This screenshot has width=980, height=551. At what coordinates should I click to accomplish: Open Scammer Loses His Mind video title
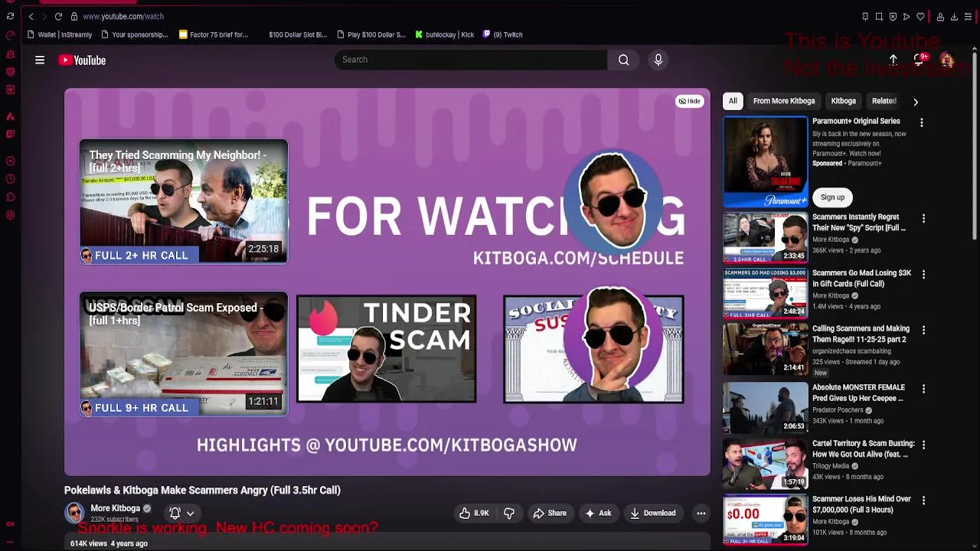point(861,504)
